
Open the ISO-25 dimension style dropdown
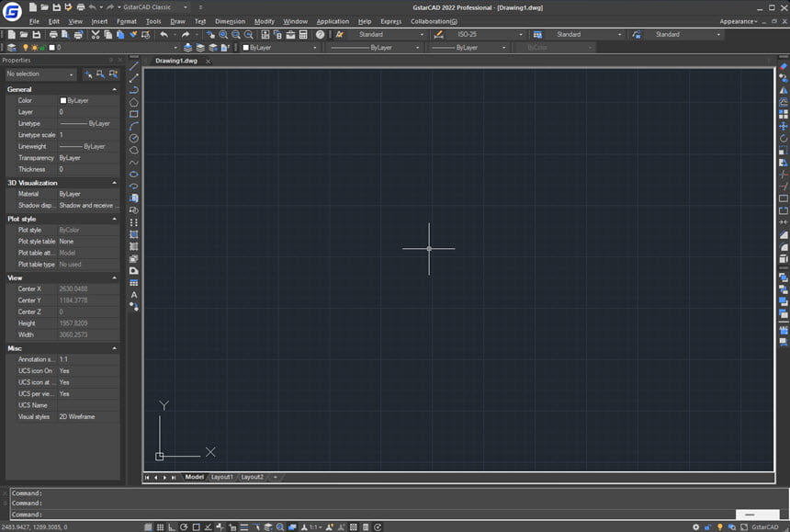pos(521,34)
